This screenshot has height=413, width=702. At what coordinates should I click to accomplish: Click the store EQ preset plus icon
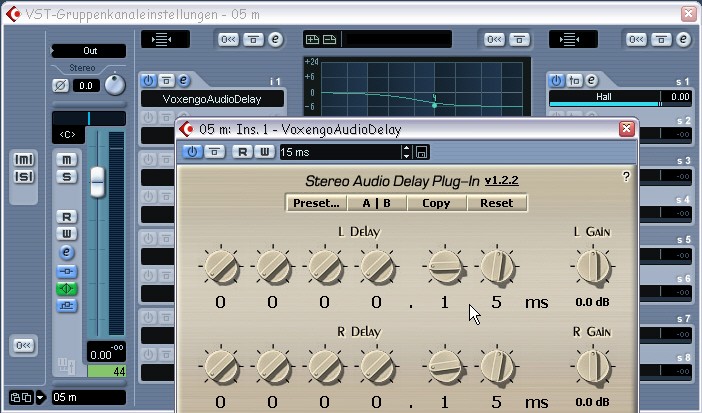[x=312, y=39]
